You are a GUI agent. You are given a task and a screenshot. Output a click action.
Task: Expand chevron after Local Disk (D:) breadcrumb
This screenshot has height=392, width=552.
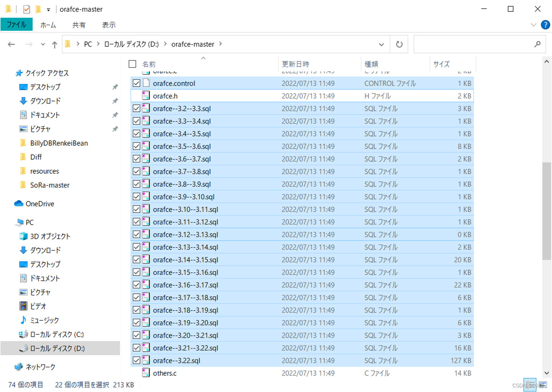[165, 44]
